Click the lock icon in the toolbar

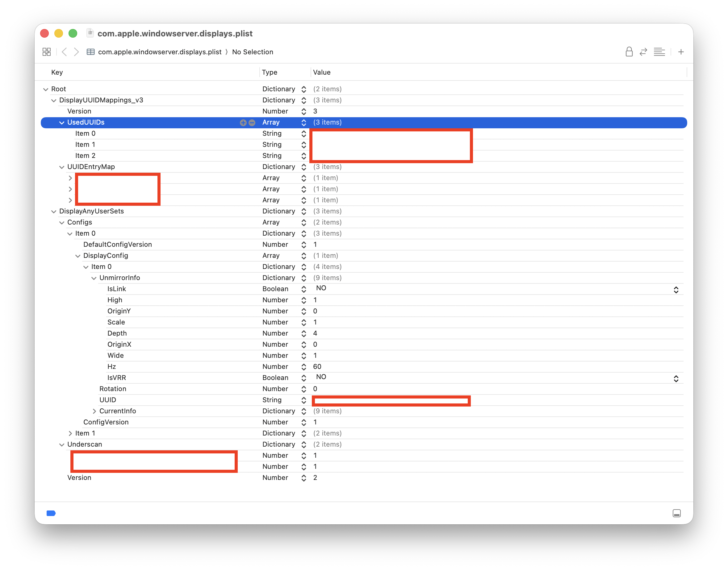629,52
